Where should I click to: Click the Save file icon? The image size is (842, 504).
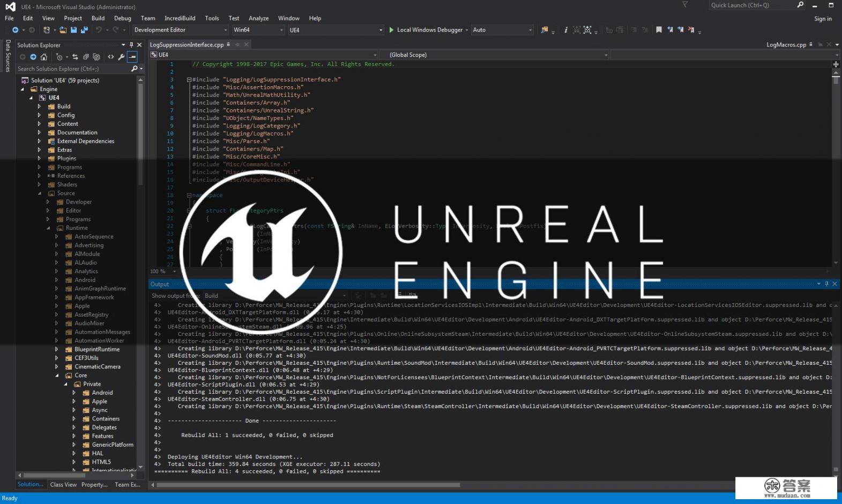[x=73, y=30]
